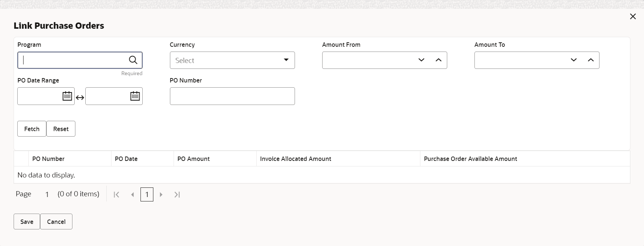Focus the PO Number text field

pos(232,96)
